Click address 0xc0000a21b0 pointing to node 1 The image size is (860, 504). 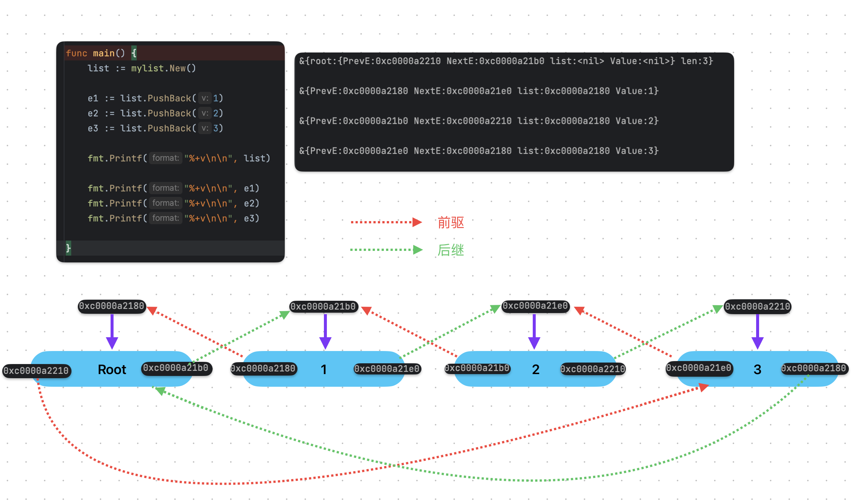click(x=324, y=307)
